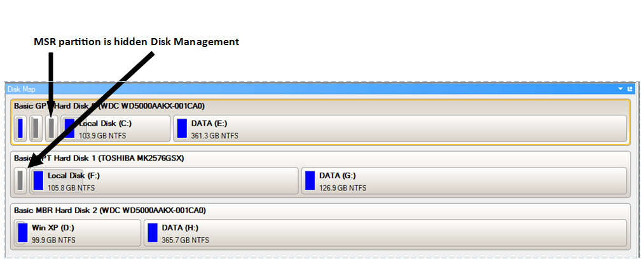Select Basic GPT Hard Disk 0 header
The image size is (644, 278).
pyautogui.click(x=109, y=106)
